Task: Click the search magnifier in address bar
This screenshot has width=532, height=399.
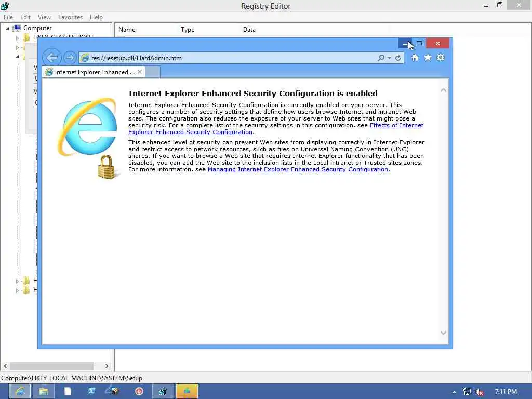Action: [x=381, y=58]
